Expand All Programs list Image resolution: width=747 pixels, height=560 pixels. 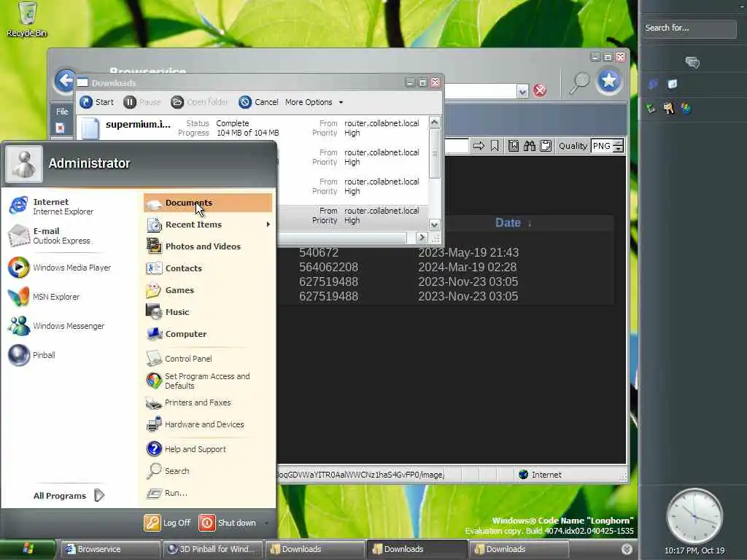(x=69, y=496)
